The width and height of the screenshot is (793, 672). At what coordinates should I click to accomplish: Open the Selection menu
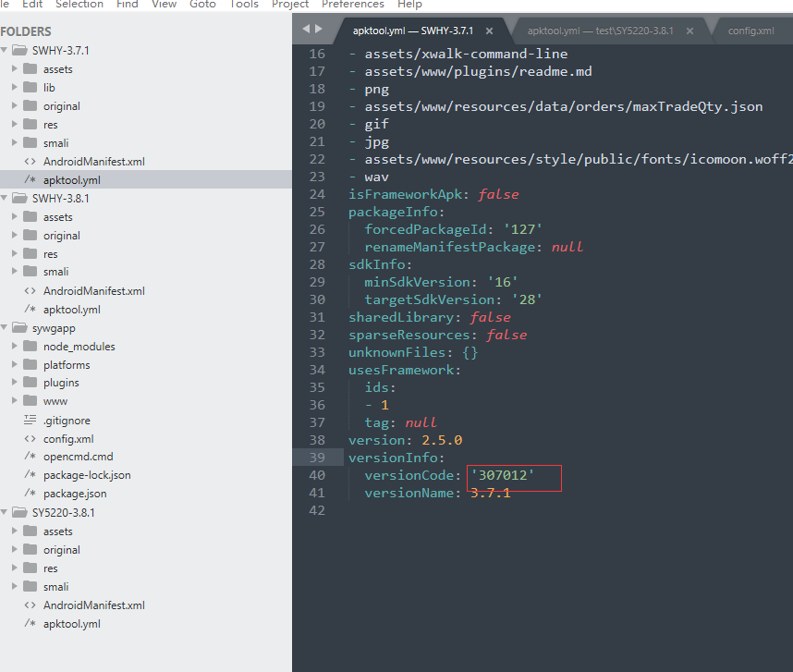pyautogui.click(x=79, y=4)
